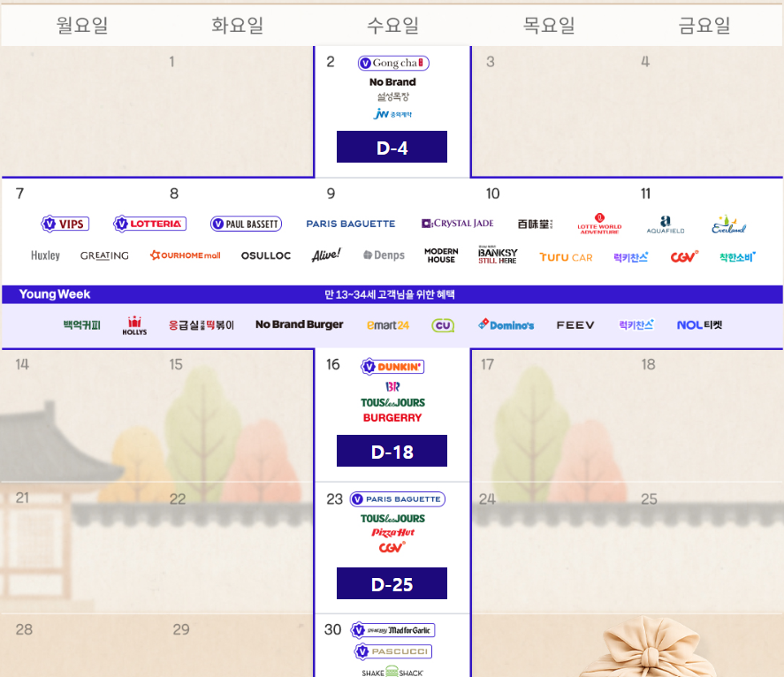Screen dimensions: 784x677
Task: Click the 금요일 column header
Action: [704, 25]
